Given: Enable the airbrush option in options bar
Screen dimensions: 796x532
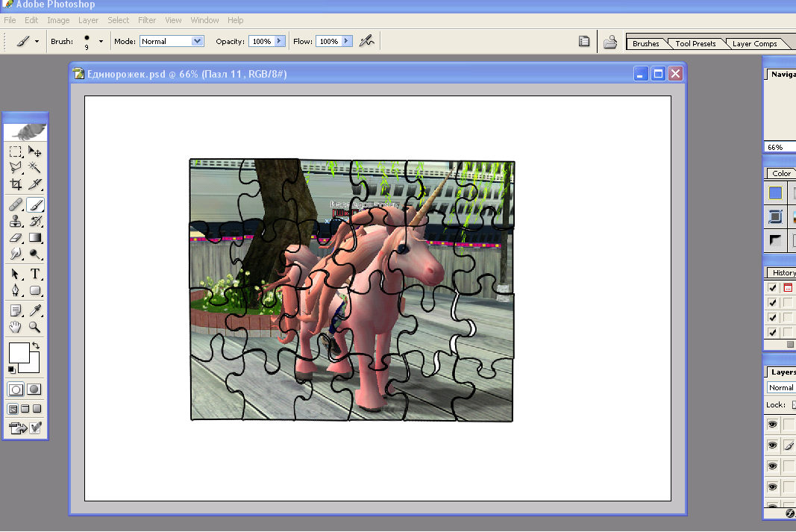Looking at the screenshot, I should (366, 41).
